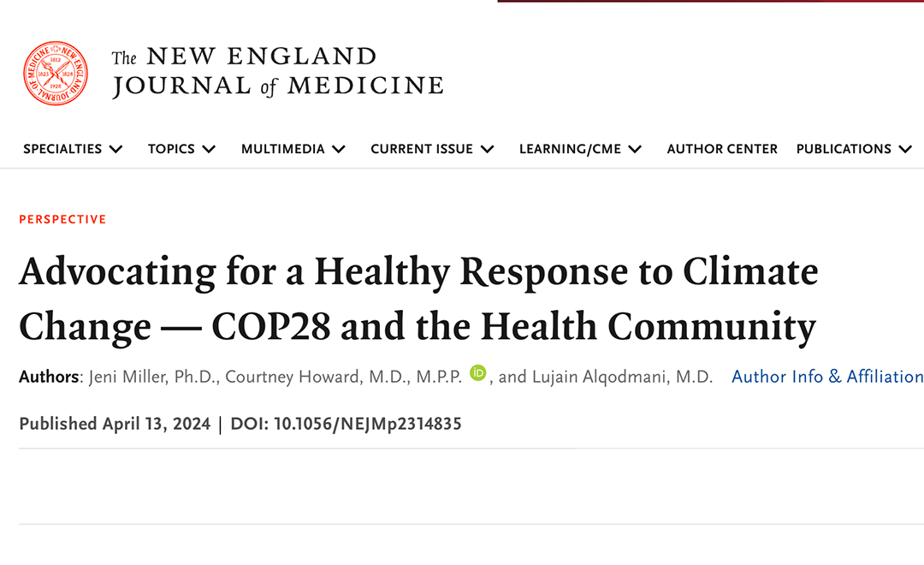Image resolution: width=924 pixels, height=565 pixels.
Task: Select AUTHOR CENTER in the navigation bar
Action: pos(722,148)
